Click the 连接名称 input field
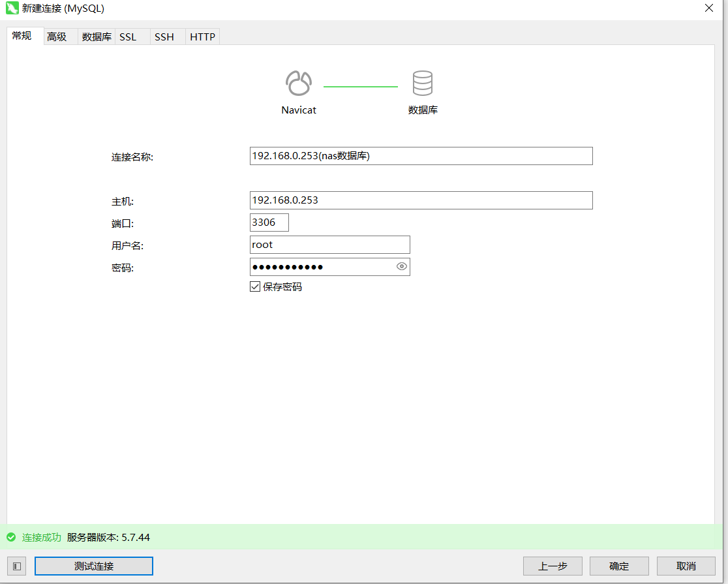 [421, 156]
